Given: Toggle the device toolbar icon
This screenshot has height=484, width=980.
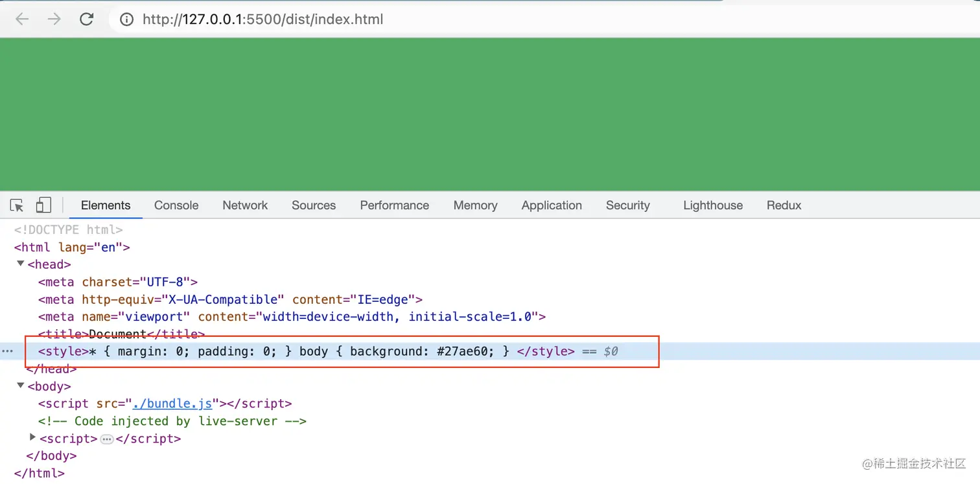Looking at the screenshot, I should click(43, 205).
